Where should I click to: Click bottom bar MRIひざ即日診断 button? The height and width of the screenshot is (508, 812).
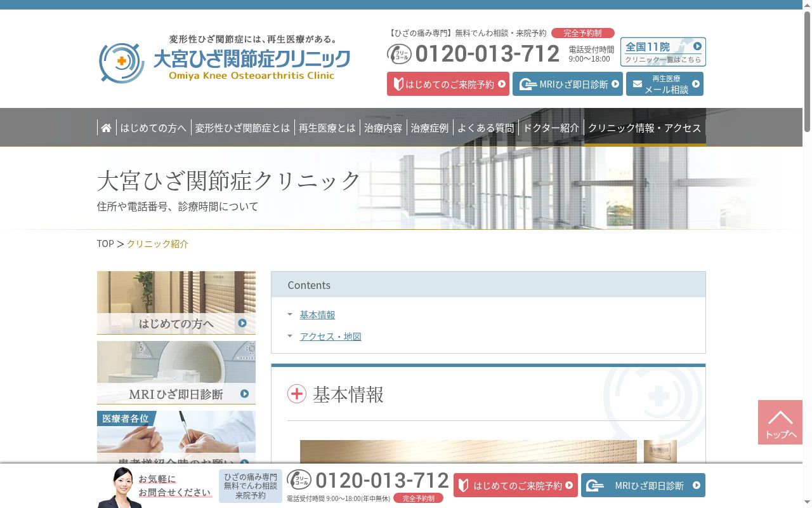[x=643, y=485]
